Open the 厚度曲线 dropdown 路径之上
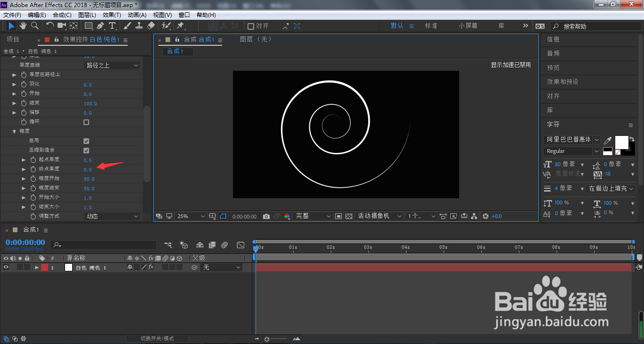The height and width of the screenshot is (344, 644). click(x=112, y=66)
